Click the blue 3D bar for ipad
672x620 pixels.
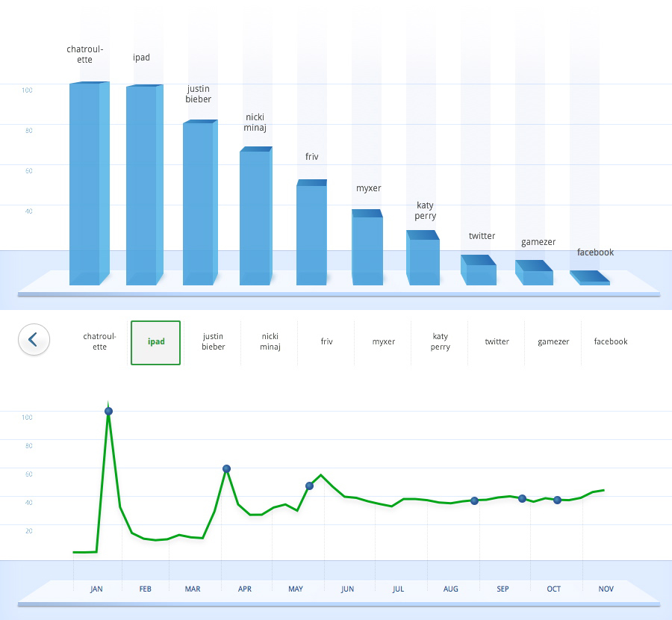pyautogui.click(x=144, y=185)
